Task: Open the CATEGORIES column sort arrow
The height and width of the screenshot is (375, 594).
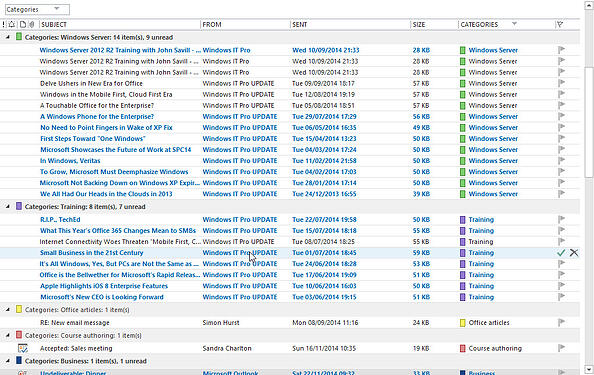Action: [x=514, y=23]
